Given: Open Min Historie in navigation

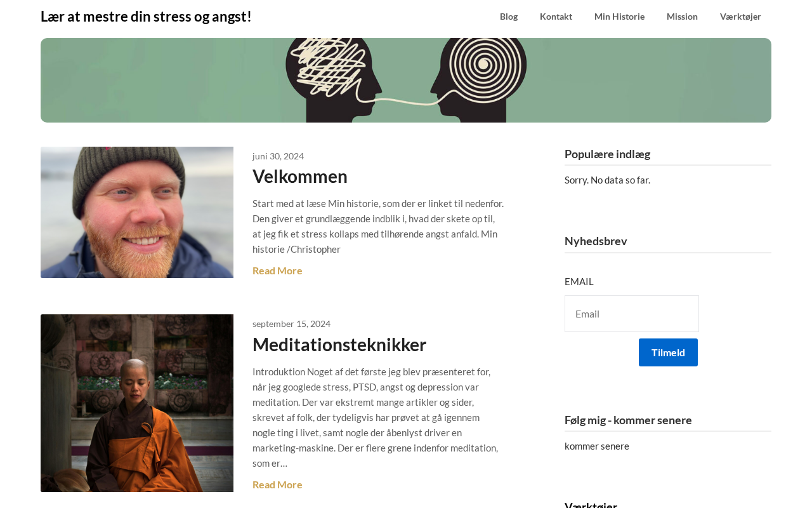Looking at the screenshot, I should click(x=619, y=17).
